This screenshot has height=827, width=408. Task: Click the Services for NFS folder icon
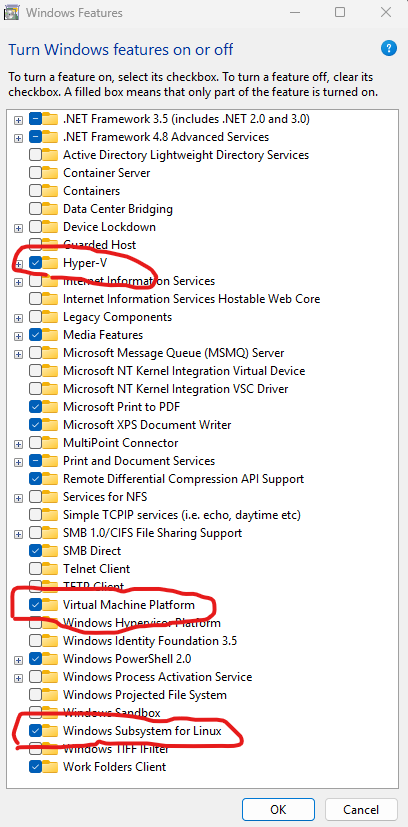(50, 496)
